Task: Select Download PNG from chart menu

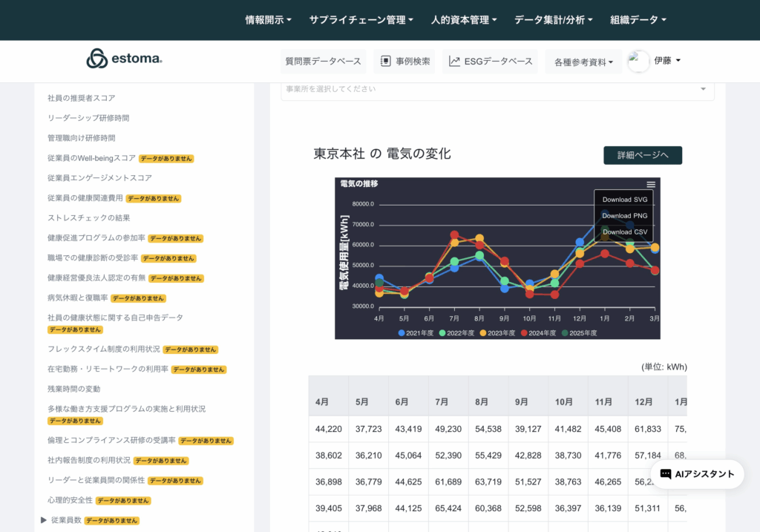Action: (x=624, y=216)
